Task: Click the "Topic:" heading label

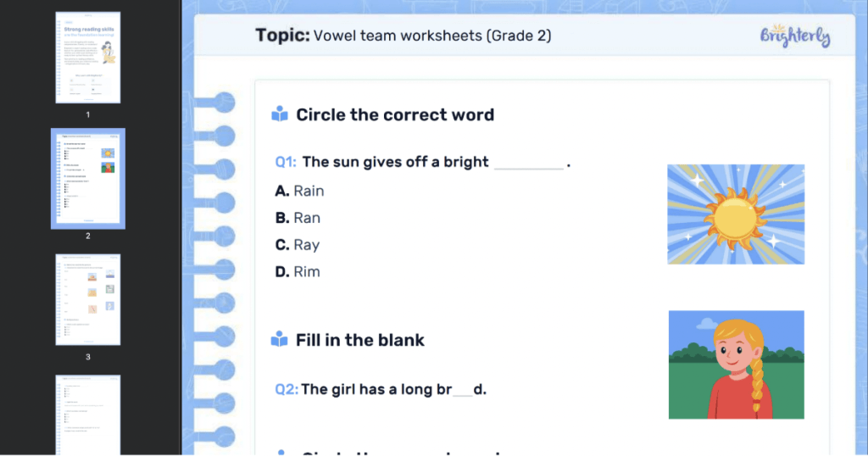Action: [x=281, y=36]
